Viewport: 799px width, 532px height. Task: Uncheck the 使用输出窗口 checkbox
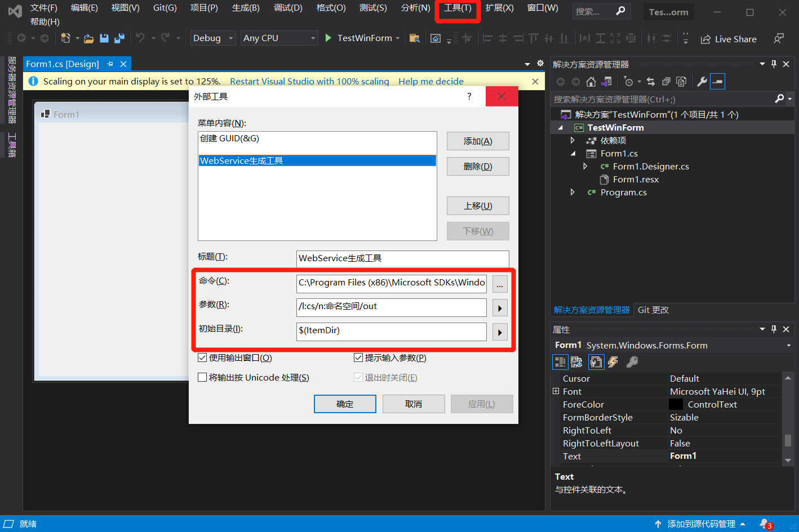202,358
